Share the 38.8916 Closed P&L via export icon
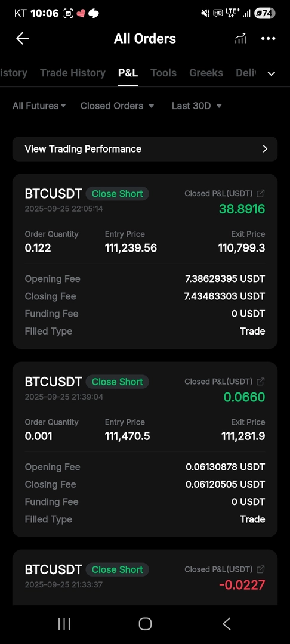The width and height of the screenshot is (290, 644). coord(260,193)
